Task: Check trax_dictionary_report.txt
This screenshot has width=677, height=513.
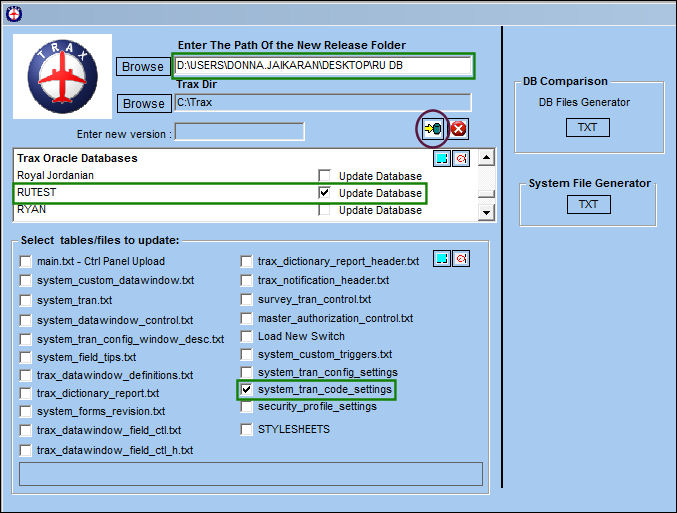Action: click(x=25, y=393)
